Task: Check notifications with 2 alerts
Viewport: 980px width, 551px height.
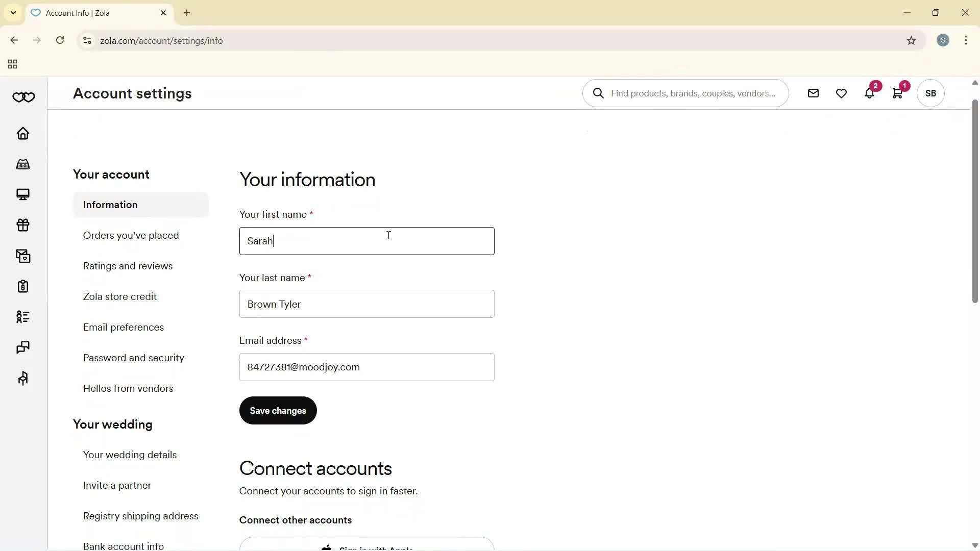Action: [x=870, y=93]
